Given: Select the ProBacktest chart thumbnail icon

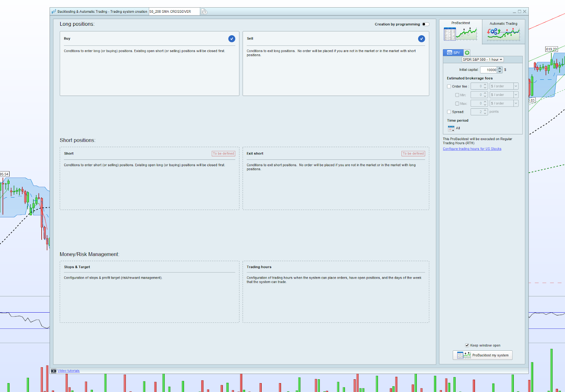Looking at the screenshot, I should click(x=460, y=34).
